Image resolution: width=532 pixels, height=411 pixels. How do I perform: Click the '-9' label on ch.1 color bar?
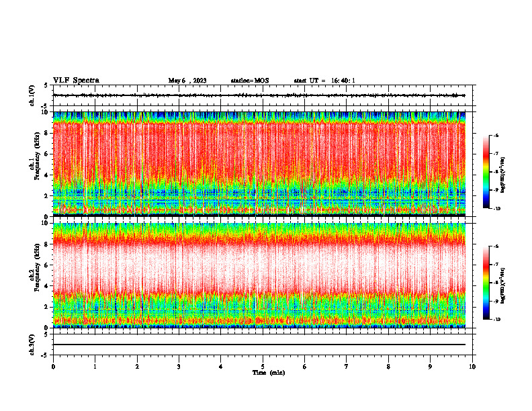point(496,190)
